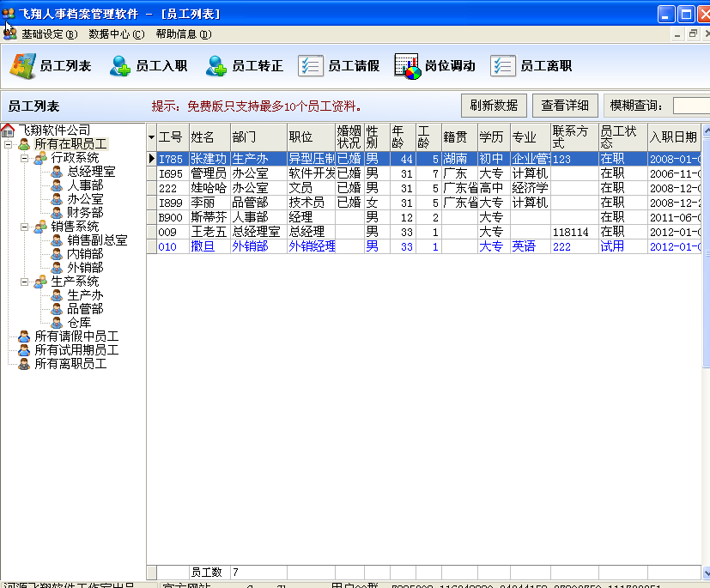Minimize the inner child window
The image size is (710, 588).
tap(677, 34)
